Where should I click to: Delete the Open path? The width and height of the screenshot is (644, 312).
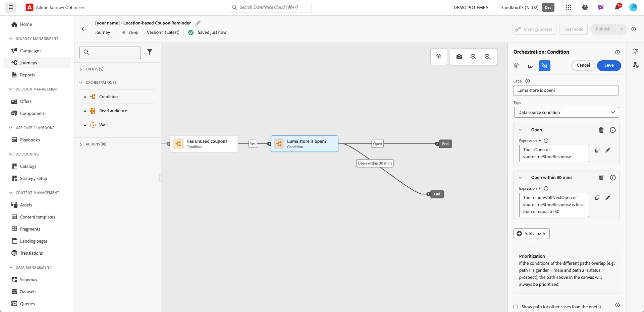pyautogui.click(x=601, y=130)
